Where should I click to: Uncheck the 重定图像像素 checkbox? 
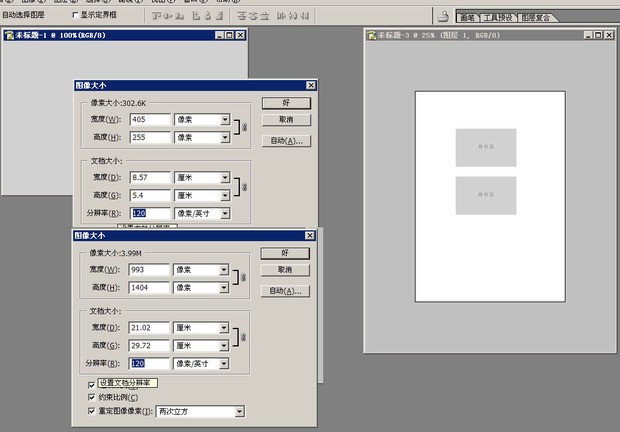point(92,411)
